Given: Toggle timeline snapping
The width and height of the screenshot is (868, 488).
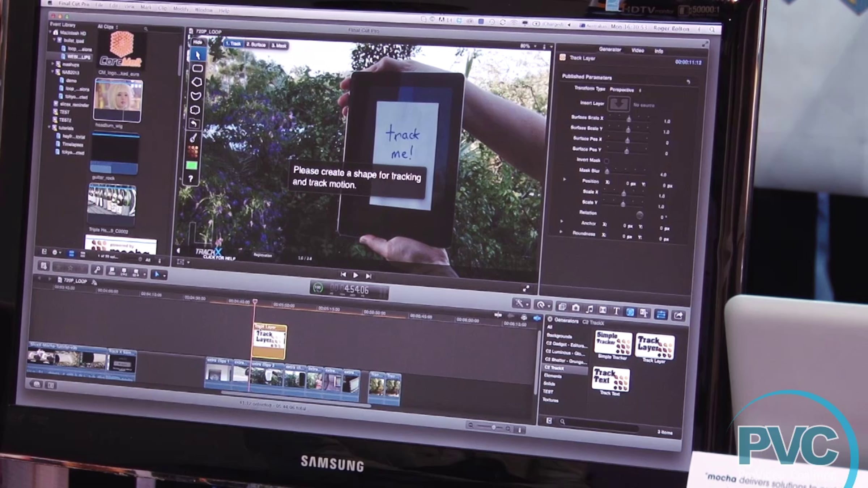Looking at the screenshot, I should [x=537, y=318].
